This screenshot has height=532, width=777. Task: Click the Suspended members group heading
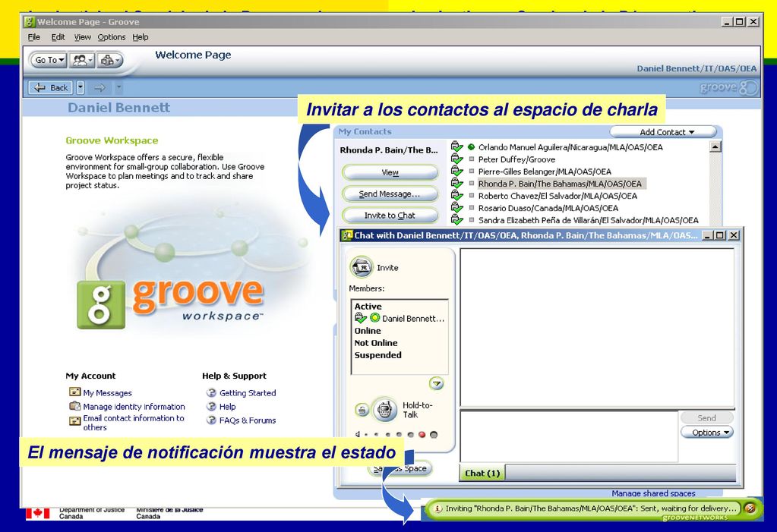coord(377,355)
